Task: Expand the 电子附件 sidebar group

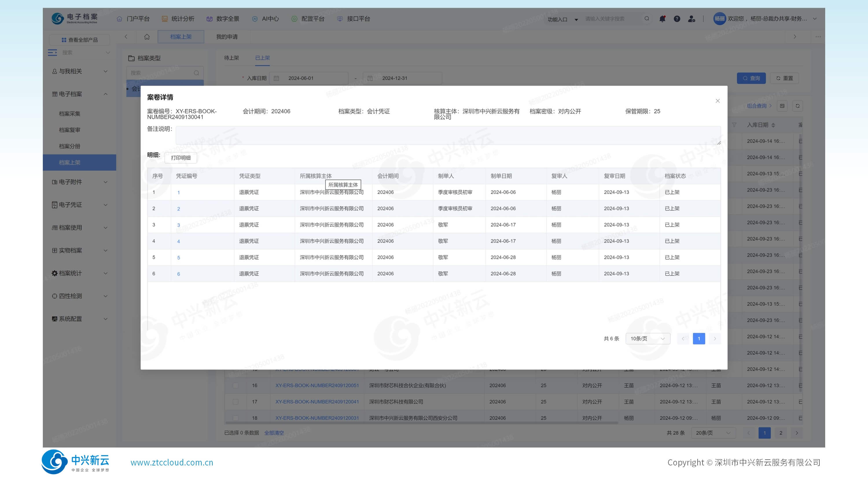Action: pos(80,182)
